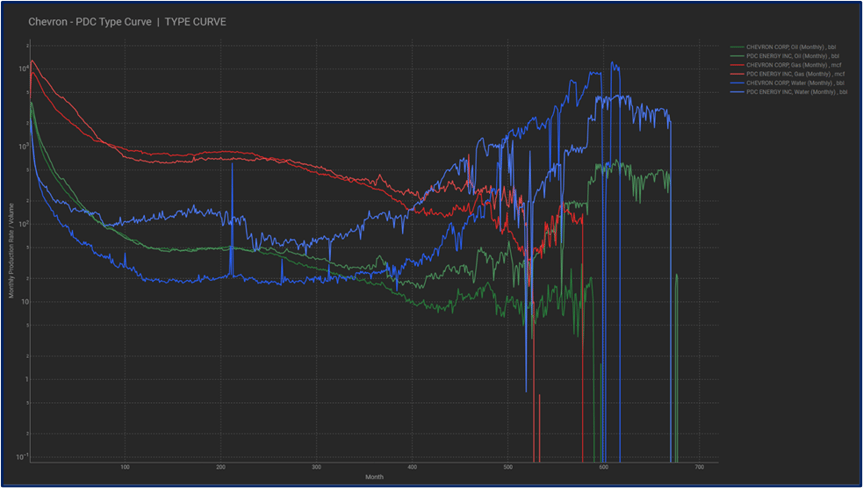Click the x-axis tick label 200
Image resolution: width=863 pixels, height=488 pixels.
[x=221, y=467]
